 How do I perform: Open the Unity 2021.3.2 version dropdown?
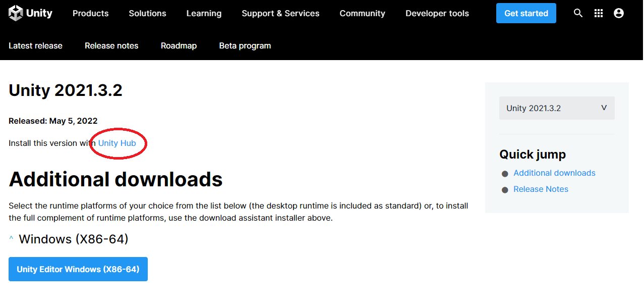click(557, 108)
